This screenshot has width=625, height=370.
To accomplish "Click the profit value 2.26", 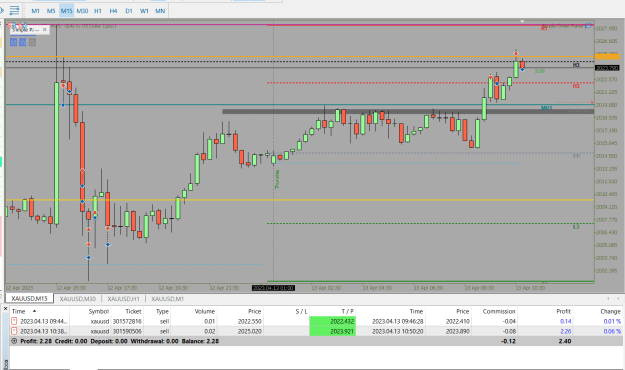I will pyautogui.click(x=565, y=331).
